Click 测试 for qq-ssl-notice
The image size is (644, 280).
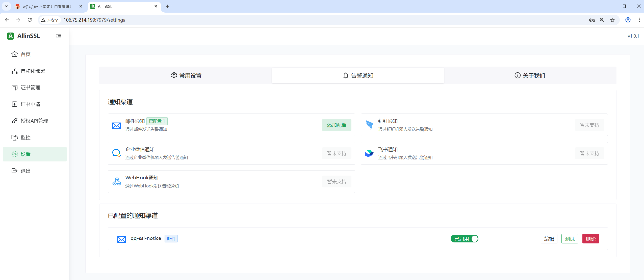click(570, 239)
